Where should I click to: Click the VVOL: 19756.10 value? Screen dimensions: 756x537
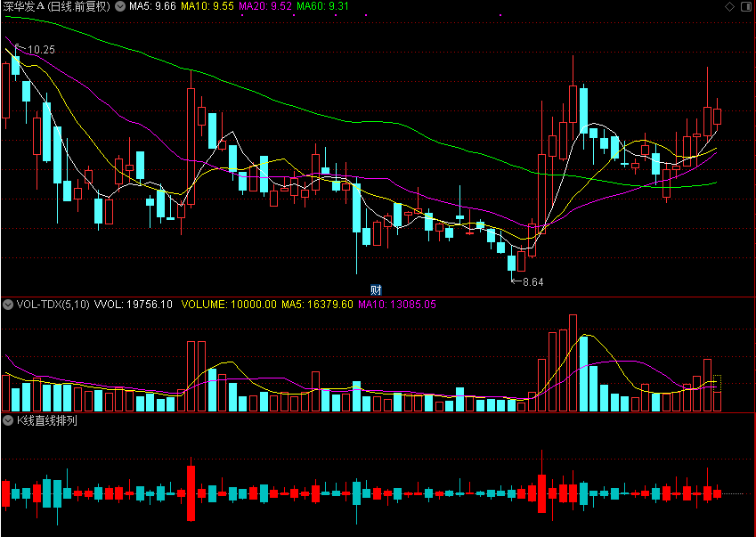coord(133,305)
